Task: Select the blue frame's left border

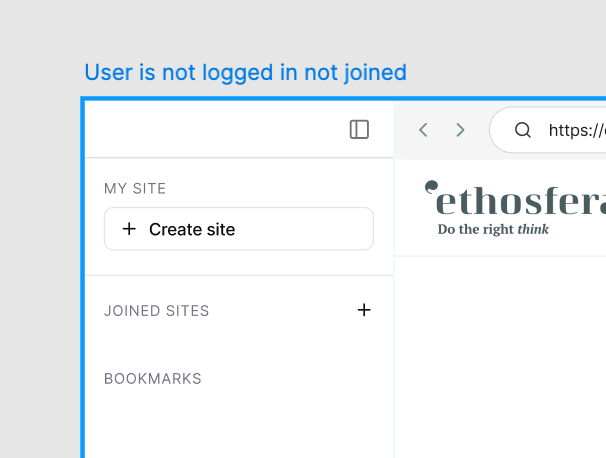Action: tap(83, 300)
